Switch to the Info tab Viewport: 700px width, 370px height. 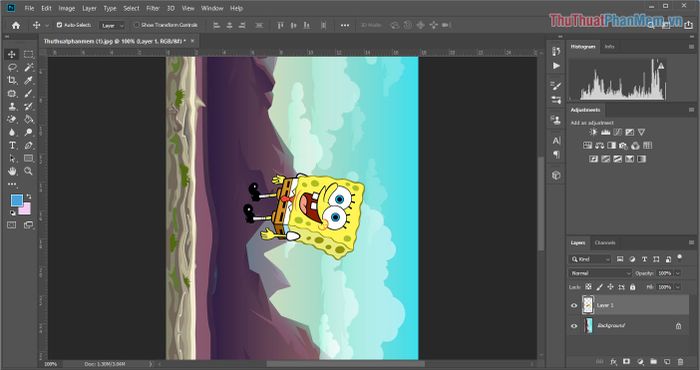tap(609, 46)
